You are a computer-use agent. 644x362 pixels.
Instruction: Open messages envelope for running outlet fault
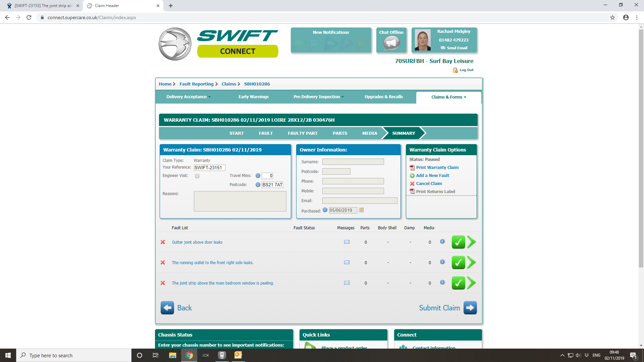tap(347, 262)
